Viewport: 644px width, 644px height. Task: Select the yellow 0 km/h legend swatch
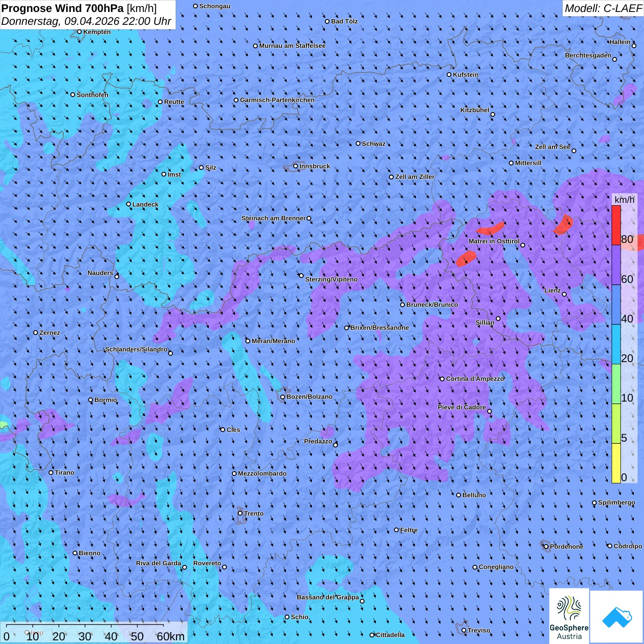tap(616, 463)
